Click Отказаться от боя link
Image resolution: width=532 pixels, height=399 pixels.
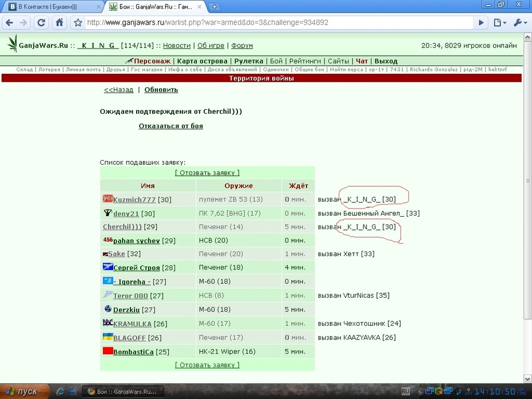tap(170, 126)
